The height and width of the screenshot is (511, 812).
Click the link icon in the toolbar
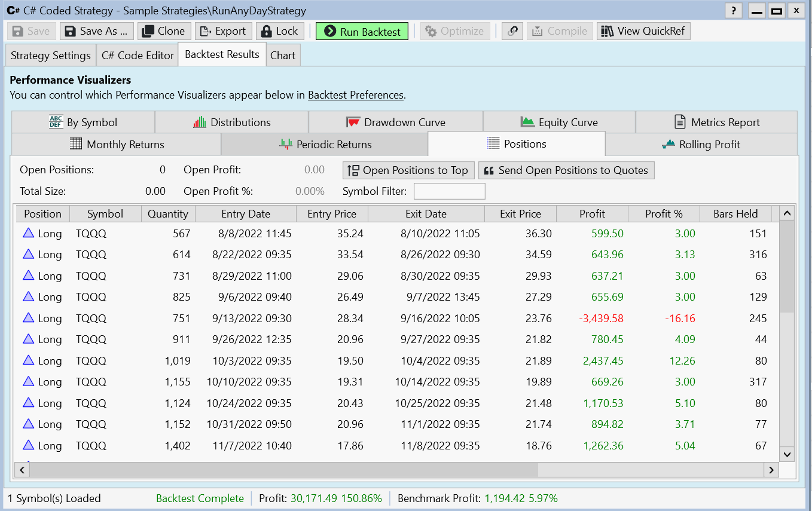[x=512, y=32]
